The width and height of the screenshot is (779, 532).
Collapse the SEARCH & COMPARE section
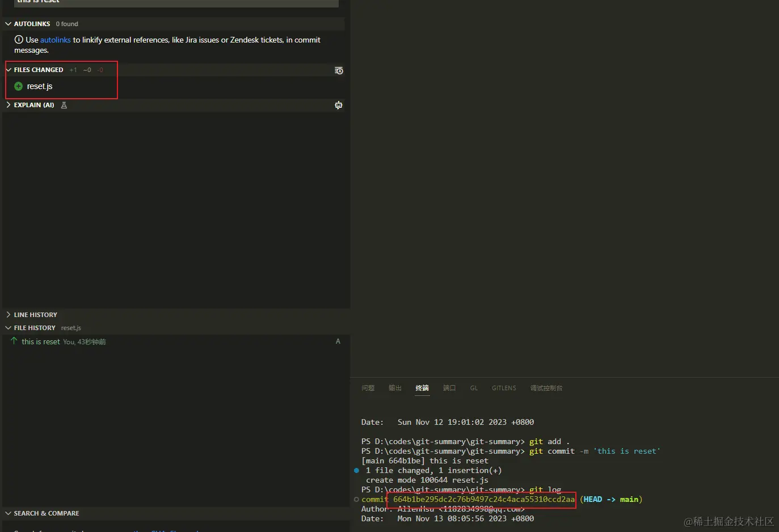[x=9, y=513]
